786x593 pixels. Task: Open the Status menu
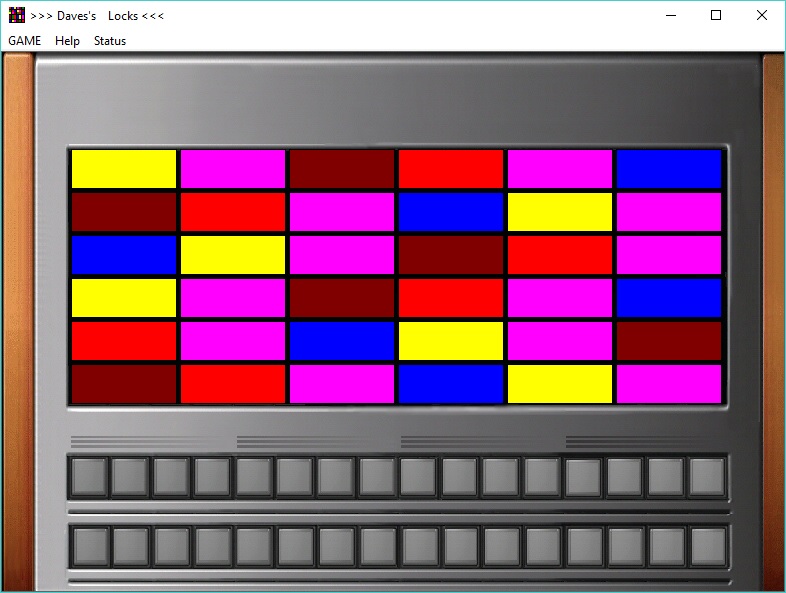tap(110, 41)
